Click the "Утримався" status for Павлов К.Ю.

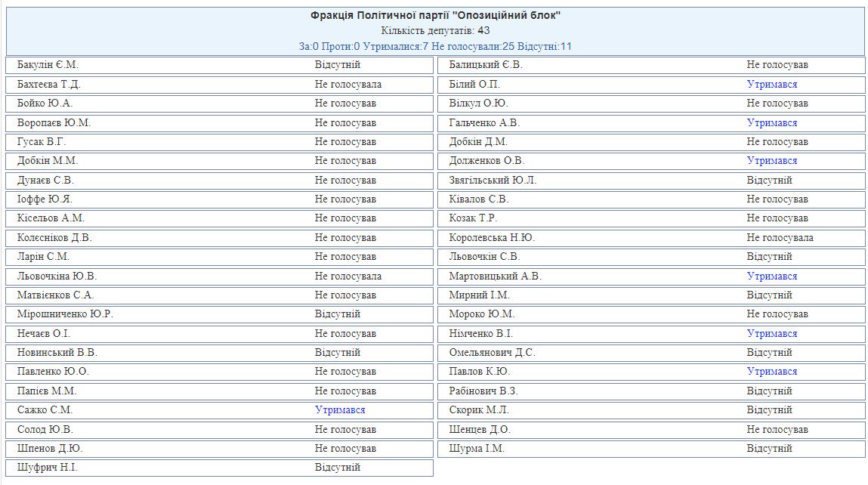point(771,372)
